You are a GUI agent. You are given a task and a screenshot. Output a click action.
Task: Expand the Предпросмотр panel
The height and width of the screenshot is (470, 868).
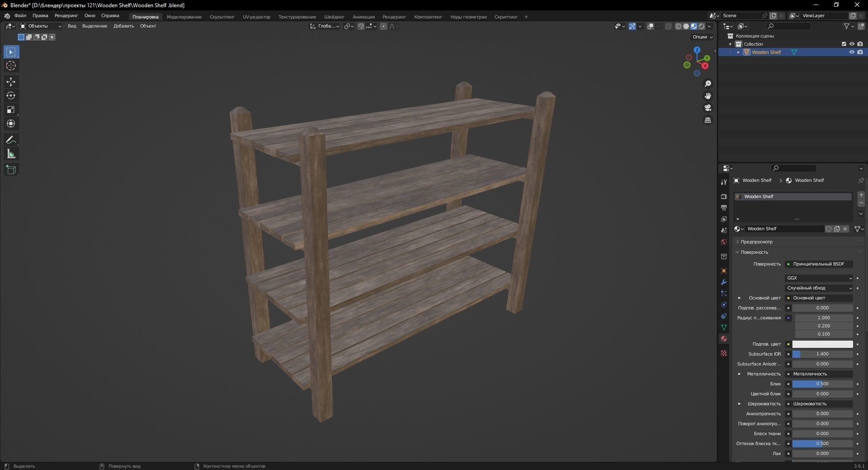(x=756, y=242)
